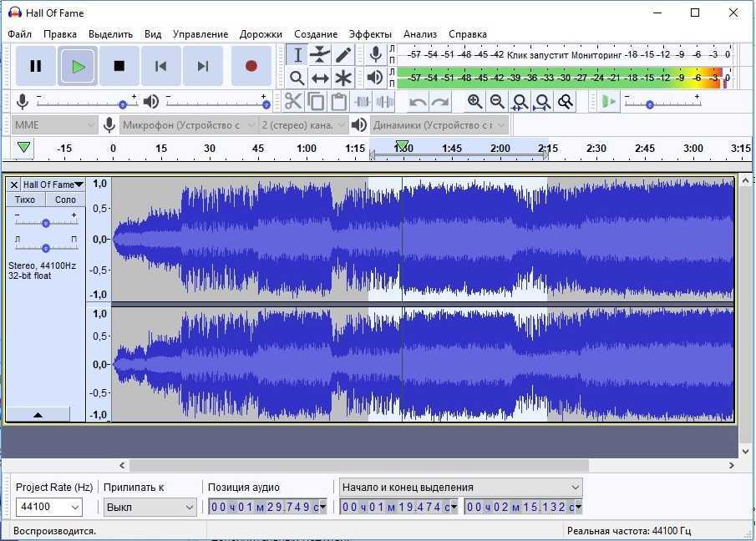This screenshot has height=541, width=756.
Task: Click the playback volume slider
Action: (x=216, y=103)
